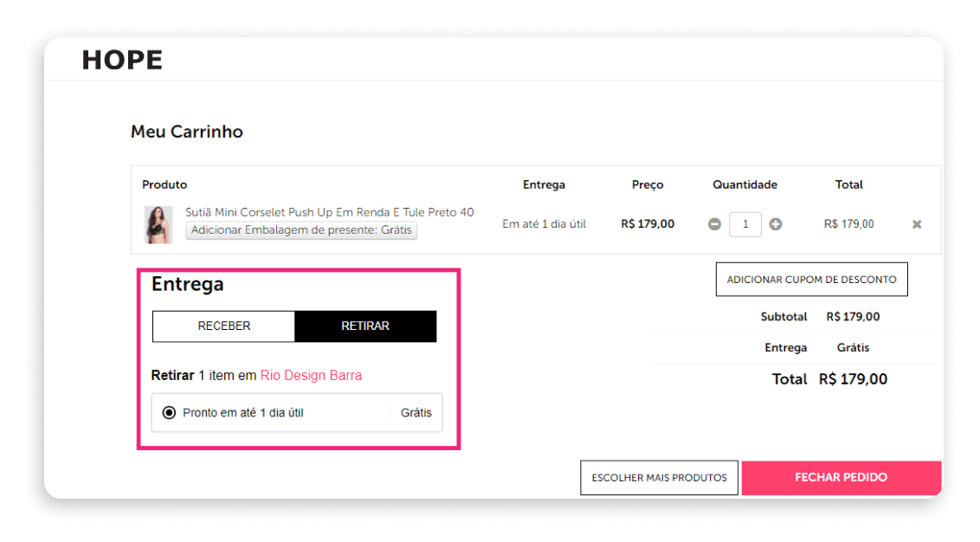
Task: Open the Sutiã Mini Corselet product name link
Action: point(329,212)
